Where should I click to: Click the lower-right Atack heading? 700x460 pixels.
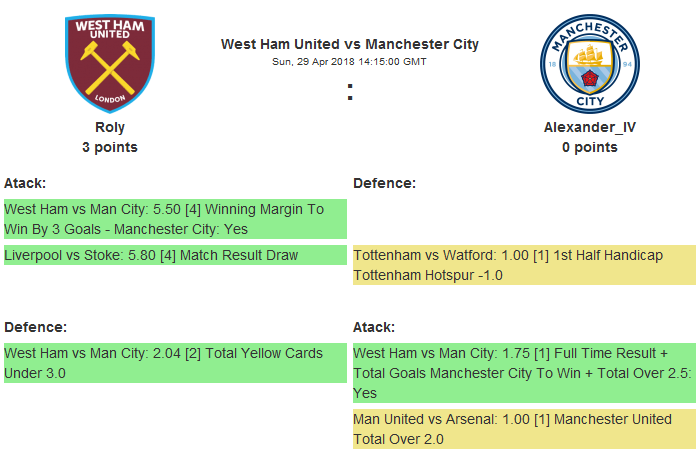pyautogui.click(x=374, y=327)
